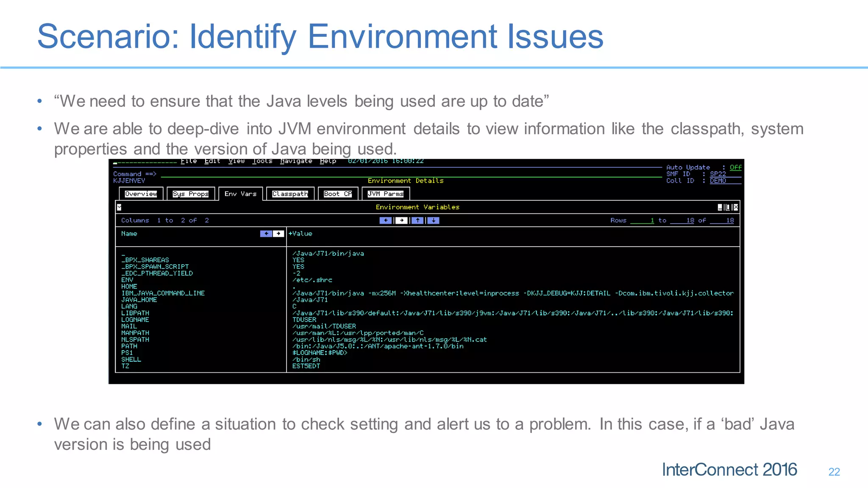Click the left arrow in the Name column header

(266, 233)
